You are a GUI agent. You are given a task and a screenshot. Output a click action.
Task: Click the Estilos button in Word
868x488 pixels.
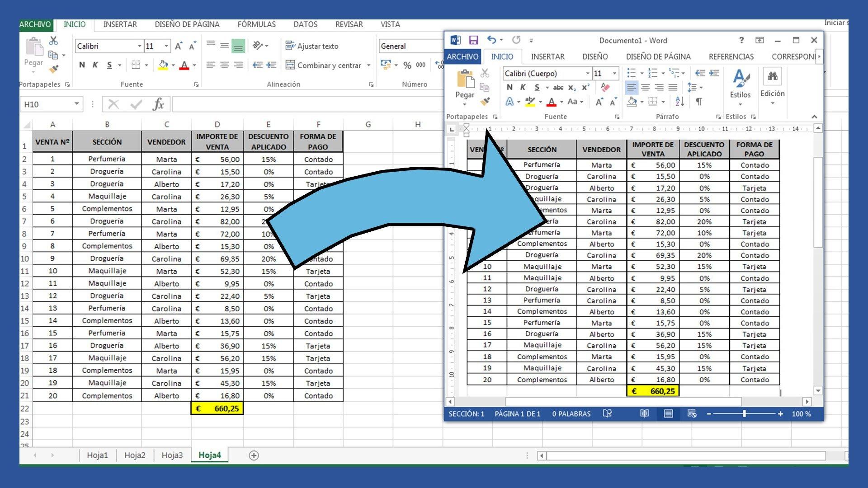(740, 88)
